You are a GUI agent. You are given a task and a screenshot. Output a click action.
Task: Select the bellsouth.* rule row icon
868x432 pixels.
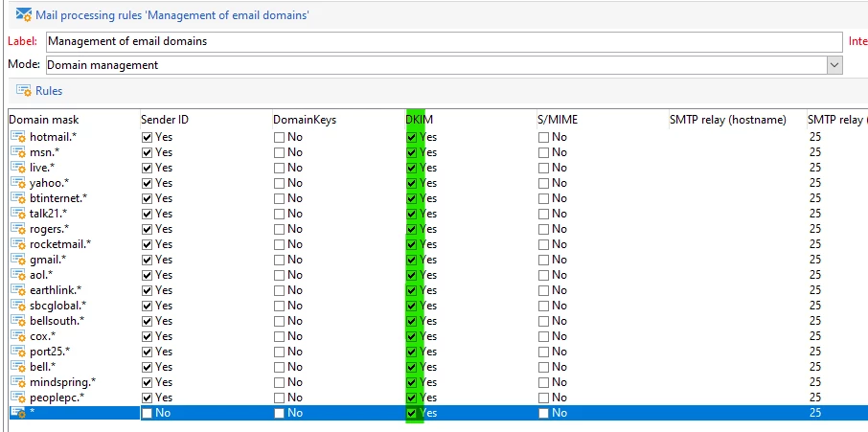pos(18,321)
